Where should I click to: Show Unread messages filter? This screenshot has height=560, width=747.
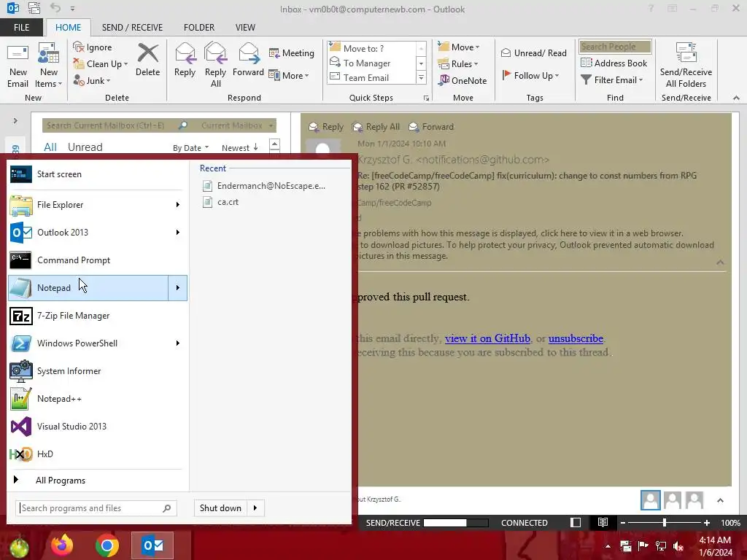pyautogui.click(x=85, y=147)
